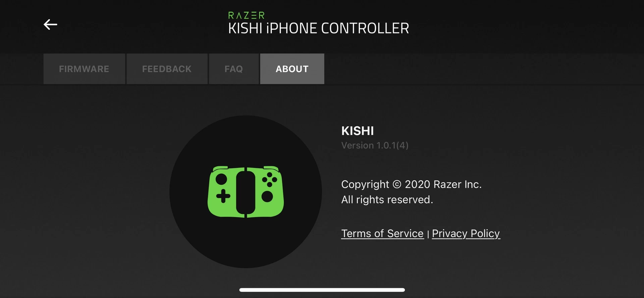Click the green Razer logo text

246,15
